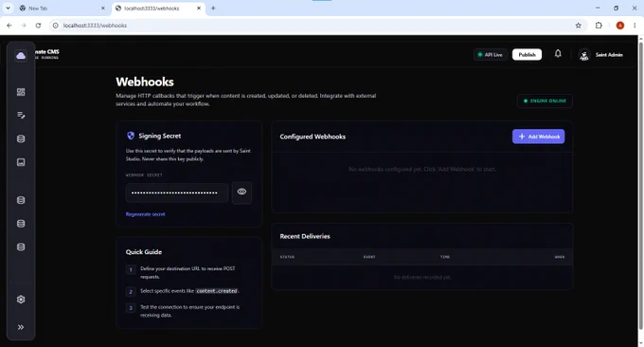Open the media image icon in sidebar
This screenshot has height=347, width=644.
[21, 162]
